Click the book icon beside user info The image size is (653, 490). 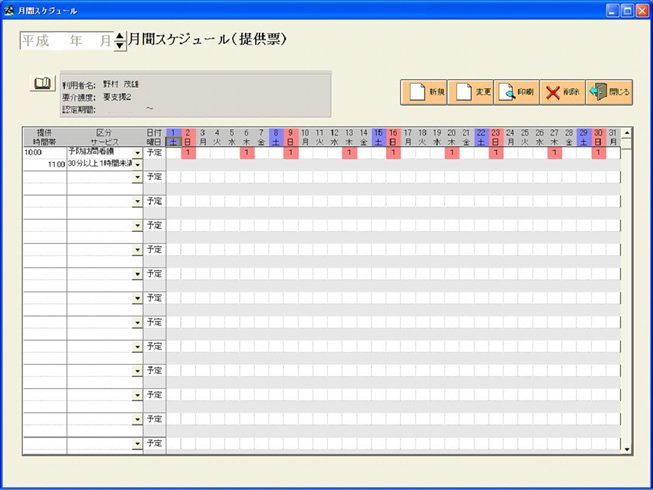tap(43, 84)
